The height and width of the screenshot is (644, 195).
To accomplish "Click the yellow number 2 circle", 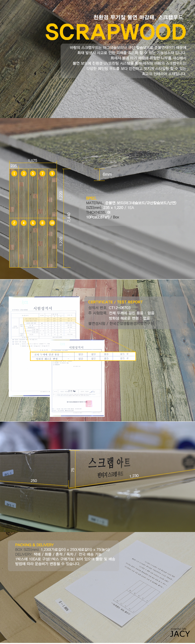I will (14, 223).
